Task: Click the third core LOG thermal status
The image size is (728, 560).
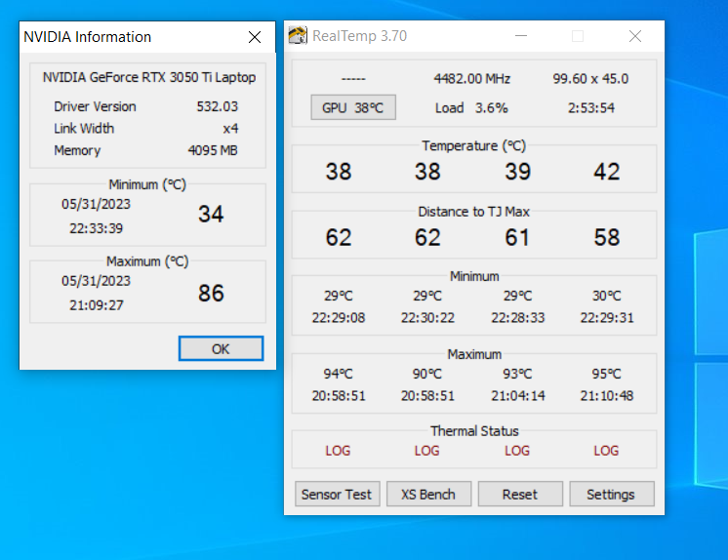Action: pyautogui.click(x=517, y=451)
